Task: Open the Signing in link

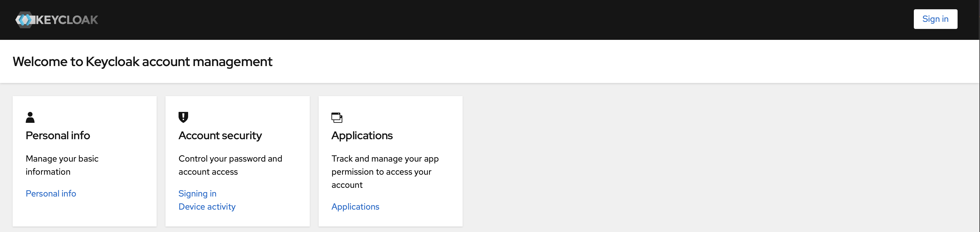Action: tap(197, 194)
